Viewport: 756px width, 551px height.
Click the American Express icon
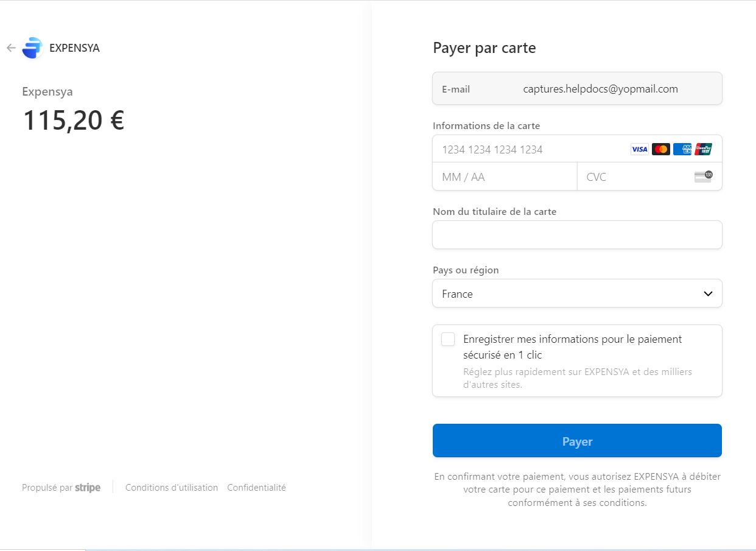point(682,149)
